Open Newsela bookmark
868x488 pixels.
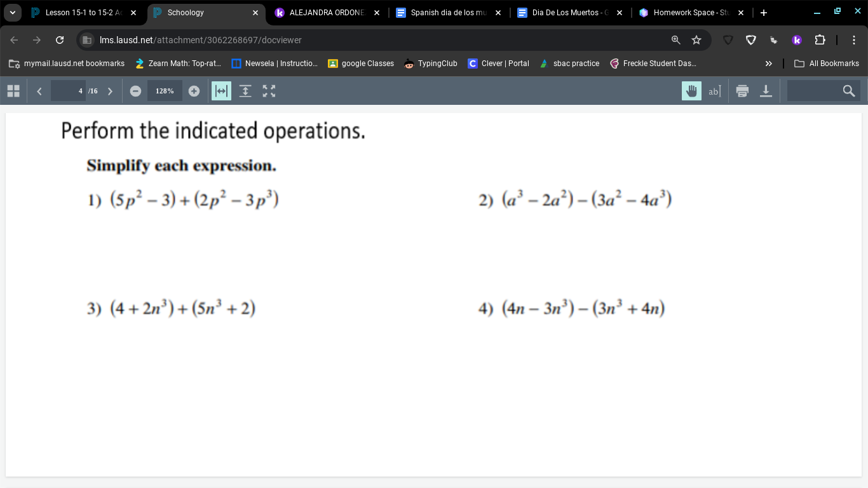(275, 64)
